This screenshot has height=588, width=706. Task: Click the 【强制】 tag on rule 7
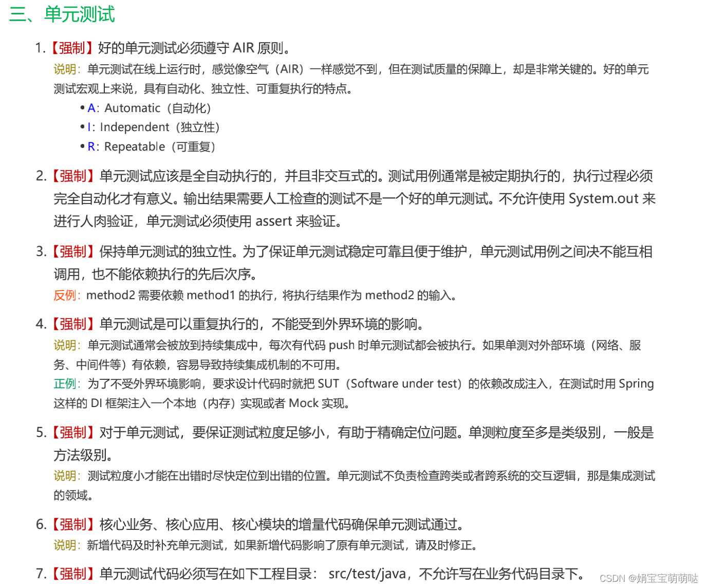(72, 574)
